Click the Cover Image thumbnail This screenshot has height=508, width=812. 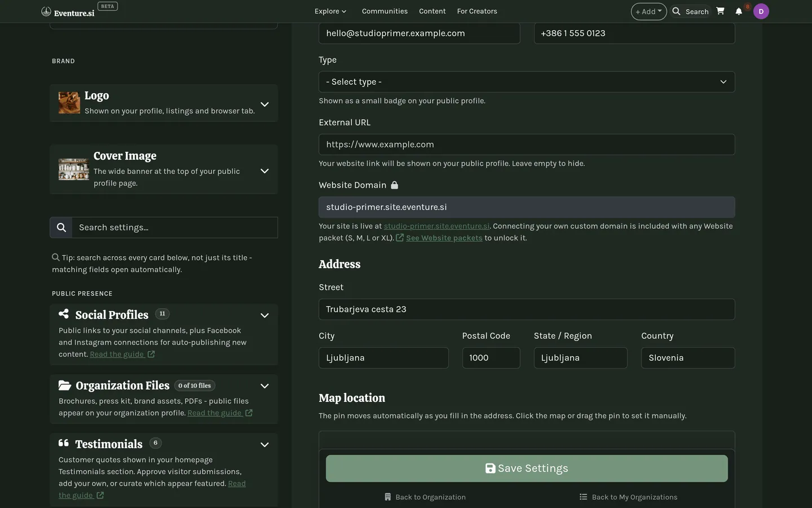tap(74, 169)
